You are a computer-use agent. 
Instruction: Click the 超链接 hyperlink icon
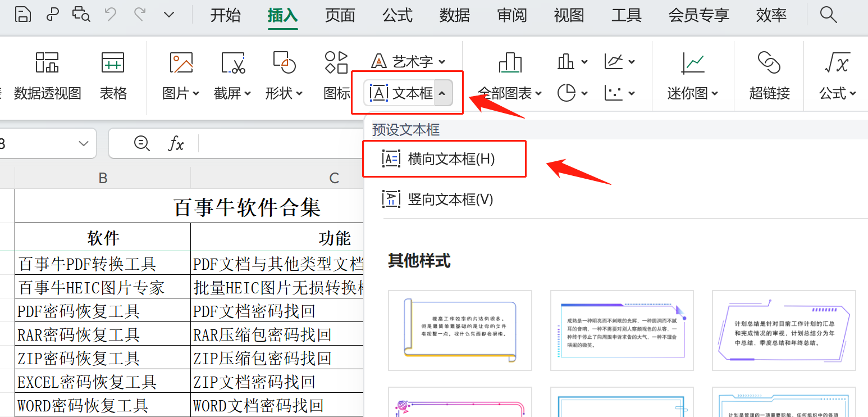pos(769,62)
